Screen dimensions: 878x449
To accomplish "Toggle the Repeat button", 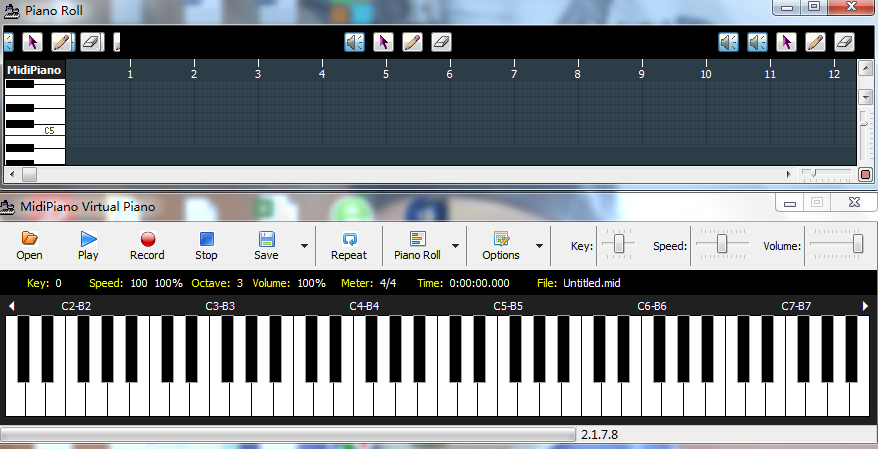I will coord(349,246).
